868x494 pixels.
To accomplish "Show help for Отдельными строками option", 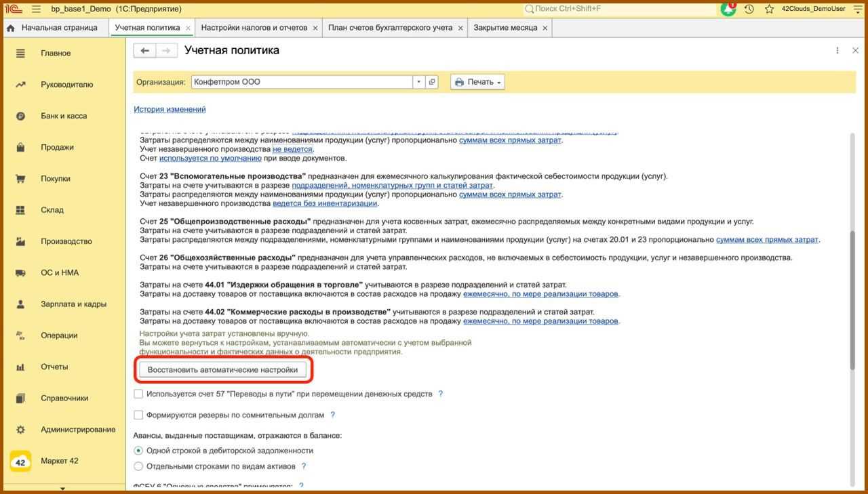I will tap(303, 466).
